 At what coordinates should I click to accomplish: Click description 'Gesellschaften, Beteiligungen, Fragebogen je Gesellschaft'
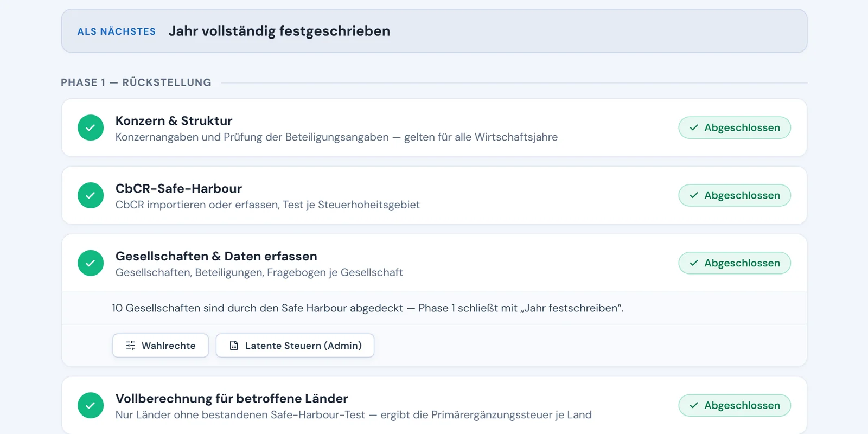(259, 272)
